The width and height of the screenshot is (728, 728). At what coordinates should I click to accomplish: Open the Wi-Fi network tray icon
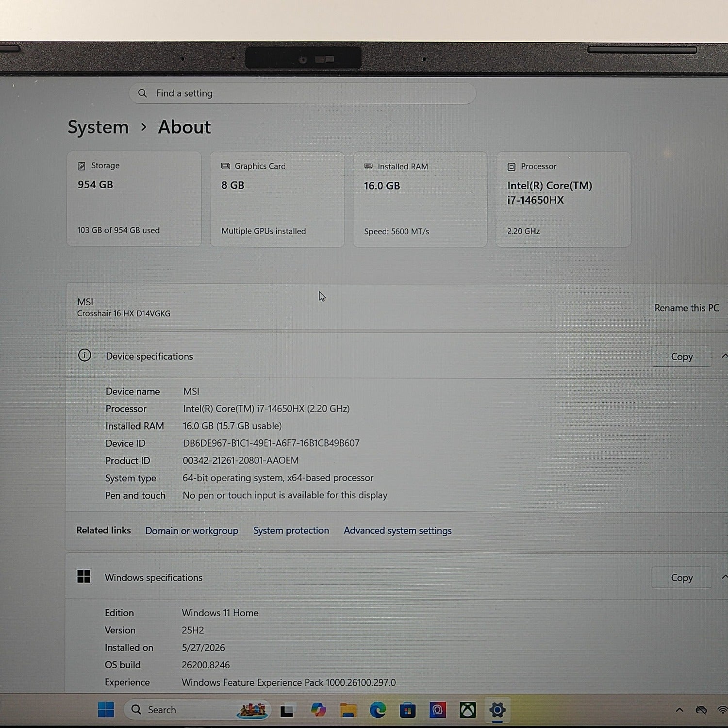[722, 710]
